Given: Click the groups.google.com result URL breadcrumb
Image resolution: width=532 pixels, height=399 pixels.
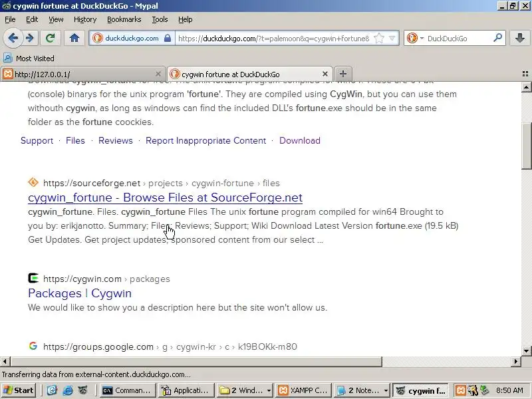Looking at the screenshot, I should [170, 346].
